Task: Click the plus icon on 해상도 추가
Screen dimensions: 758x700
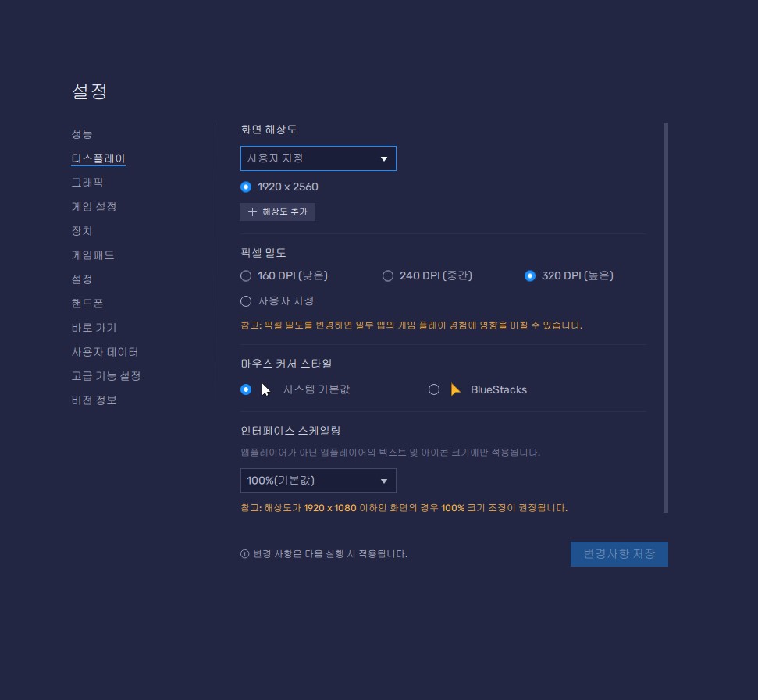Action: 251,211
